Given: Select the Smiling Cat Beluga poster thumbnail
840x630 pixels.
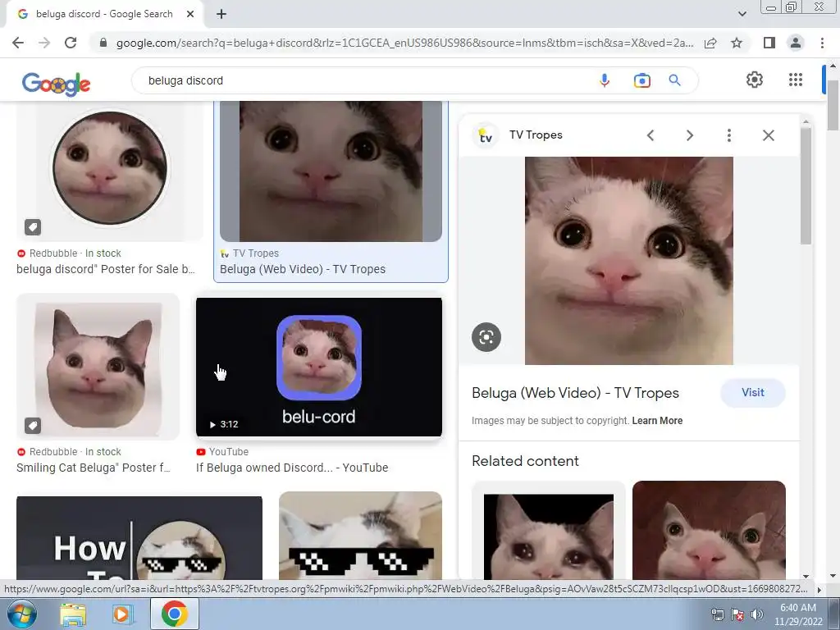Looking at the screenshot, I should tap(98, 367).
